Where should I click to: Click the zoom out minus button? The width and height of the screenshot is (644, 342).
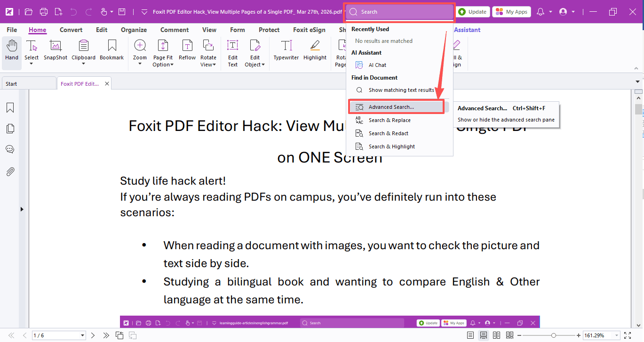coord(520,335)
